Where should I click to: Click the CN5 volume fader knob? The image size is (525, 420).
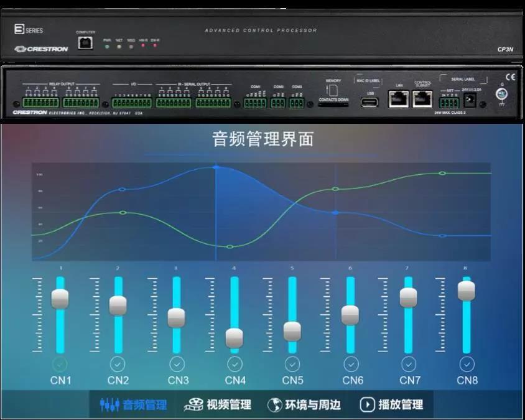[x=292, y=332]
